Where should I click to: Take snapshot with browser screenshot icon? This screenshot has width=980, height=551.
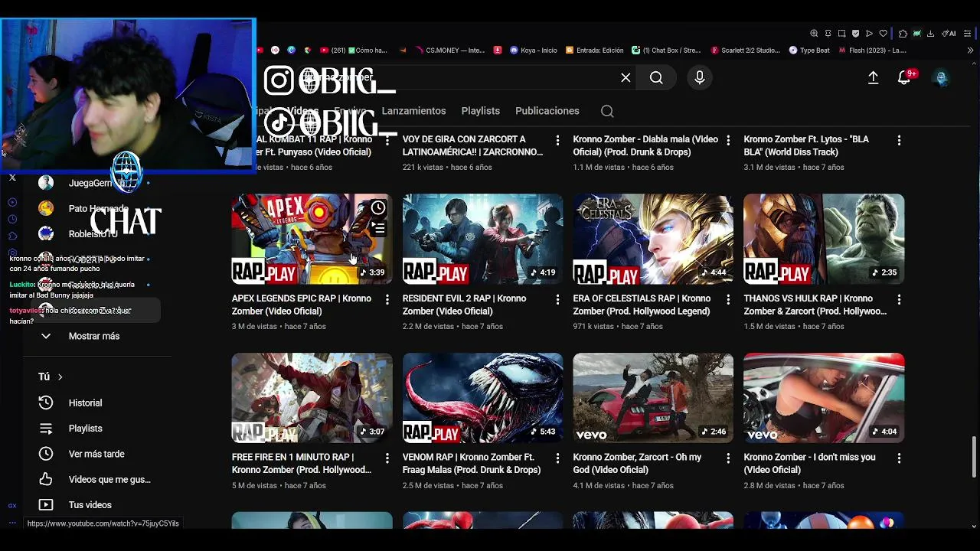[x=841, y=34]
